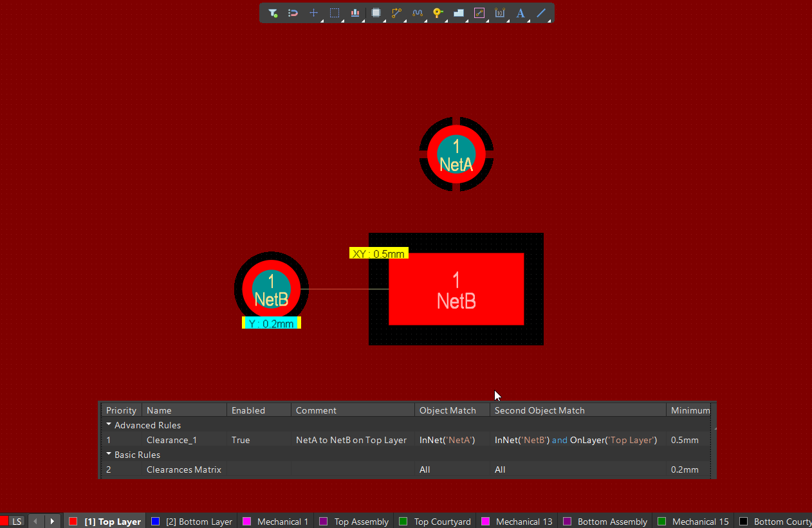Screen dimensions: 812x528
Task: Click the 'NetA to NetB on Top Layer' comment
Action: [351, 440]
